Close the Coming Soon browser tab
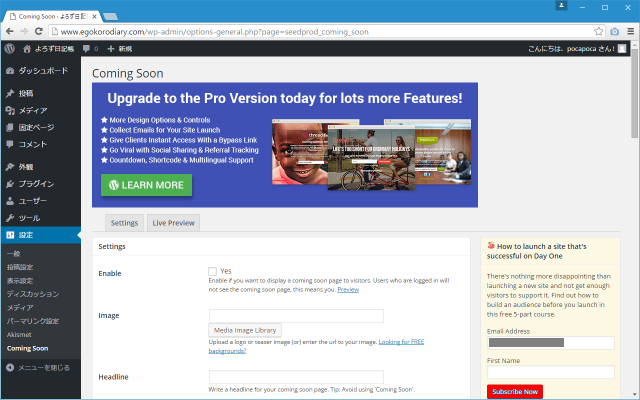This screenshot has height=400, width=640. [x=95, y=16]
